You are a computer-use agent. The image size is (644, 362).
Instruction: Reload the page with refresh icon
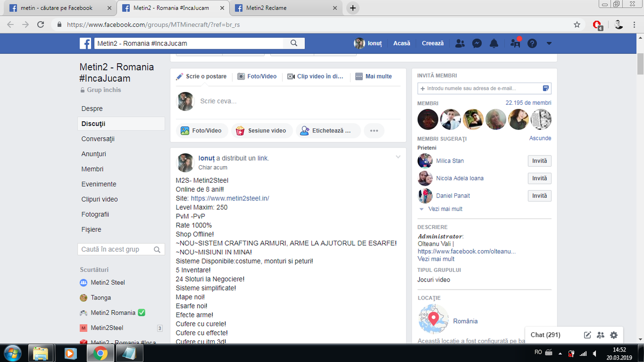point(41,24)
